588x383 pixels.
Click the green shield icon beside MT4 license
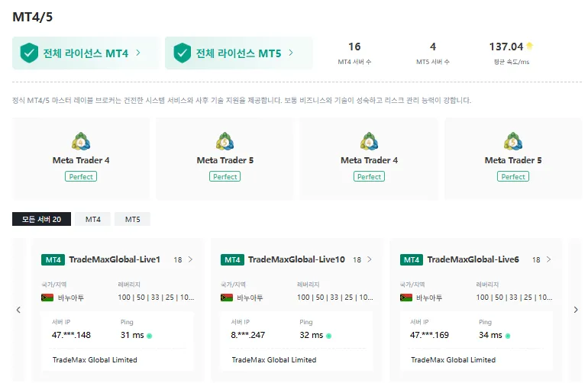[29, 53]
